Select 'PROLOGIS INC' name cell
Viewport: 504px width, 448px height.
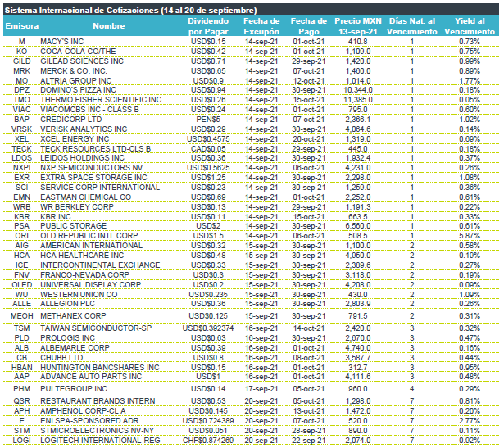pos(67,338)
